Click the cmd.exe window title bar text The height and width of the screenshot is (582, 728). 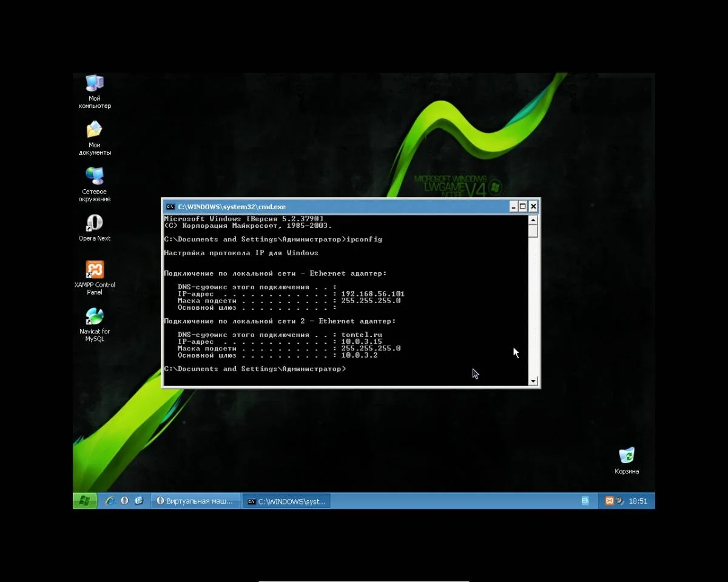[x=232, y=207]
